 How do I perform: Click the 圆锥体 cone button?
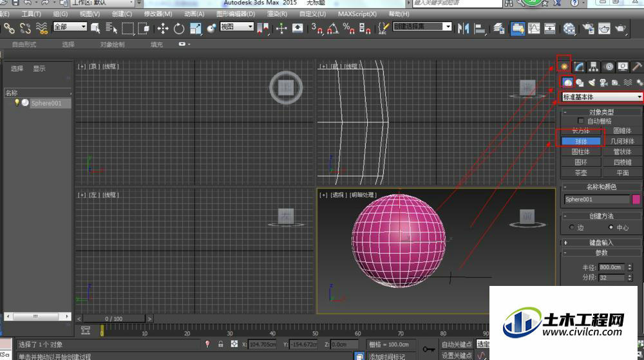tap(622, 131)
